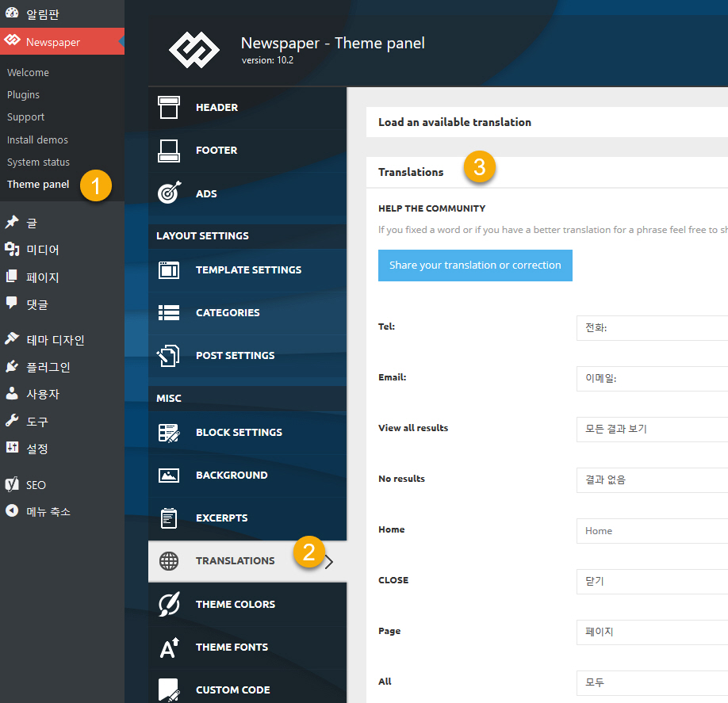
Task: Click the Excerpts clipboard icon
Action: [169, 518]
